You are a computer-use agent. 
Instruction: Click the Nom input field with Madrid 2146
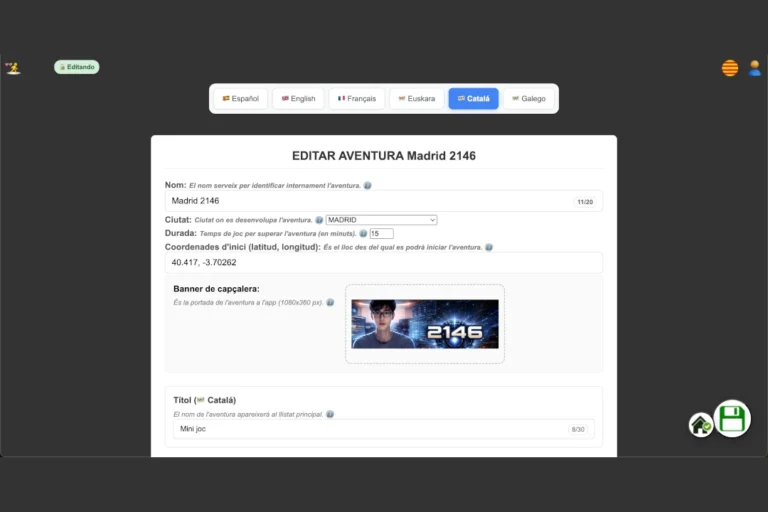coord(384,201)
